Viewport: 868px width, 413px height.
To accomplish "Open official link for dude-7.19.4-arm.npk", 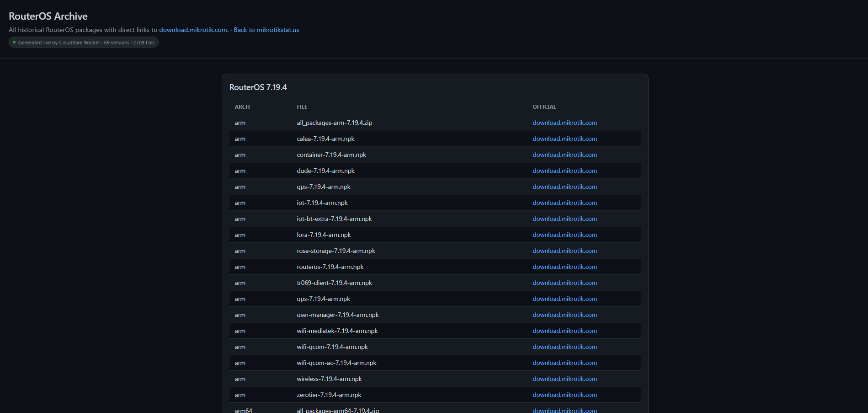I will [564, 171].
